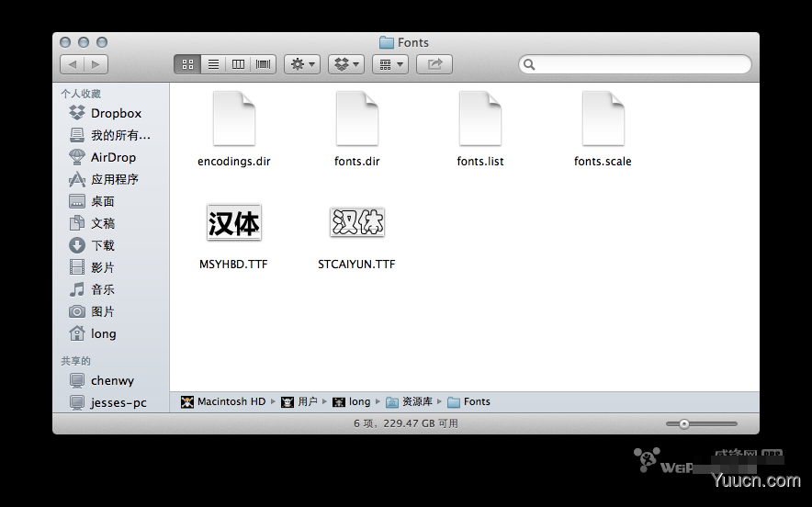The height and width of the screenshot is (507, 812).
Task: Click 资源库 in the path bar
Action: [x=409, y=402]
